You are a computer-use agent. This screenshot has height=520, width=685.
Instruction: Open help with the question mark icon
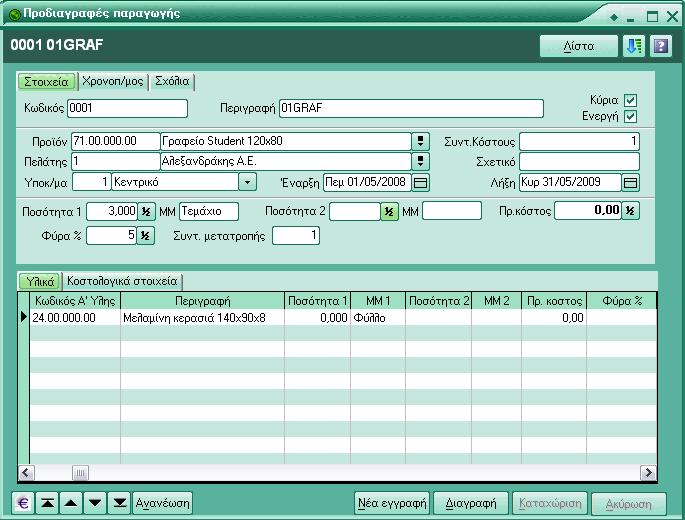[x=661, y=46]
